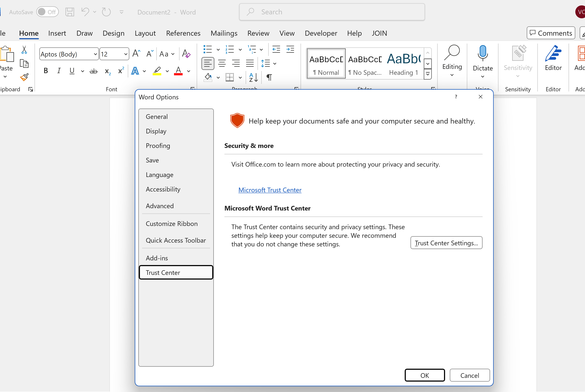
Task: Select the Format Painter brush icon
Action: point(24,77)
